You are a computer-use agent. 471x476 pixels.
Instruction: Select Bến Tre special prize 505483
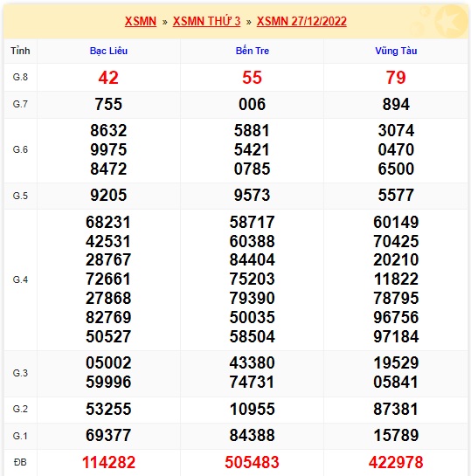(252, 462)
